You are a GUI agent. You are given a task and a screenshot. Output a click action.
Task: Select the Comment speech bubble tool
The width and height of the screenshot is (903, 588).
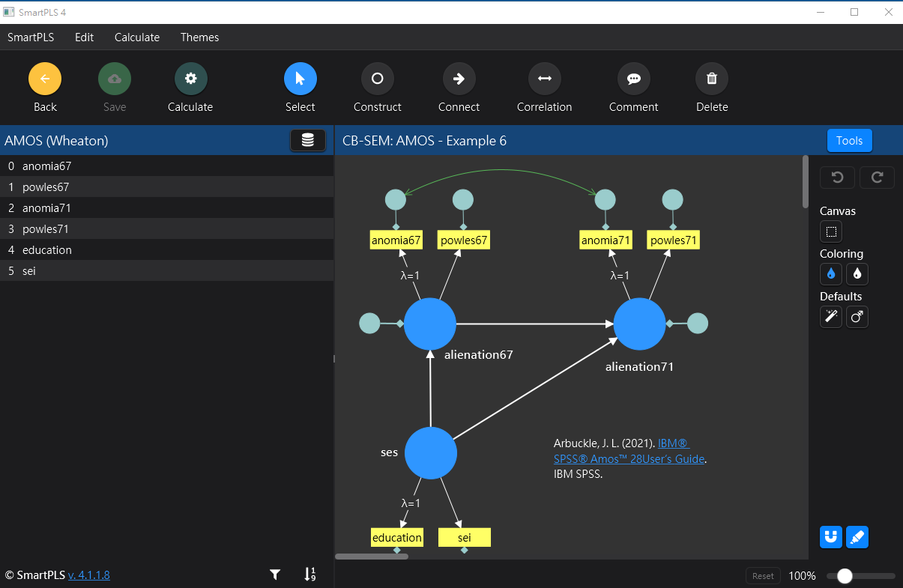[634, 79]
